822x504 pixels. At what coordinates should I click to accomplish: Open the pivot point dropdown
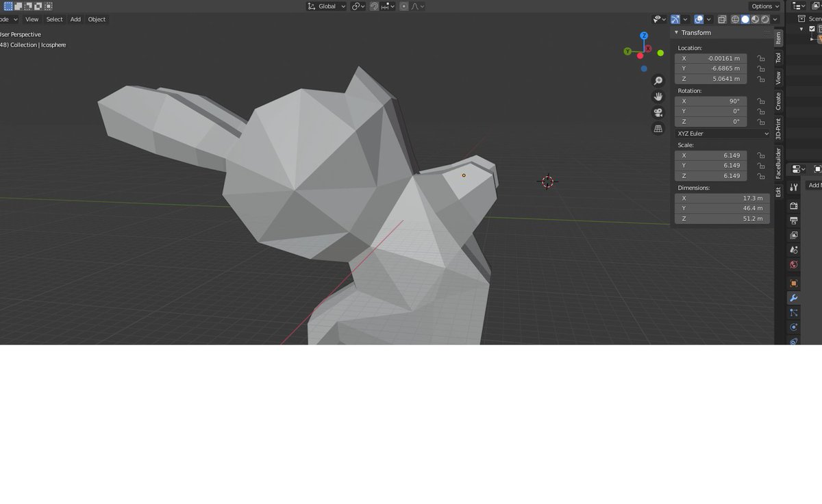point(359,6)
